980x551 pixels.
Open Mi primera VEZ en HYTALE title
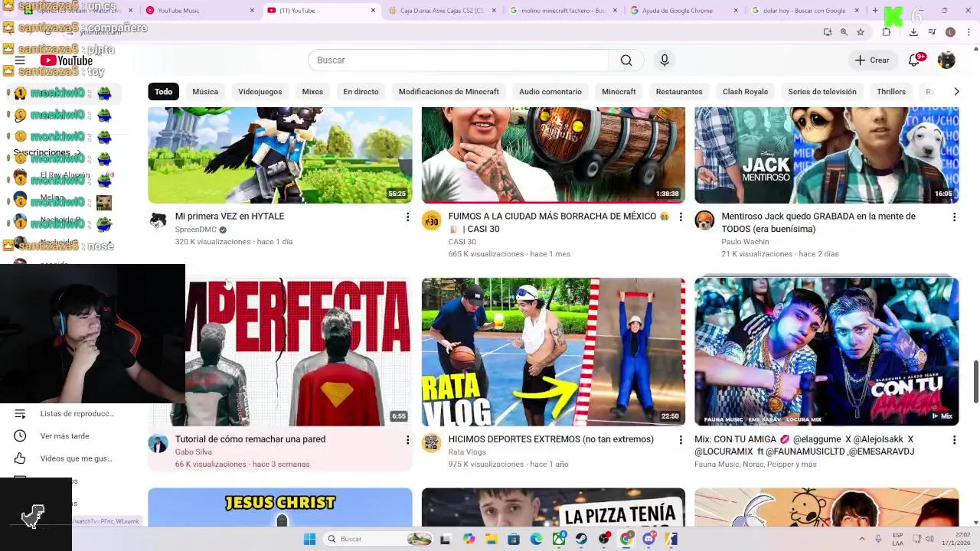coord(230,217)
